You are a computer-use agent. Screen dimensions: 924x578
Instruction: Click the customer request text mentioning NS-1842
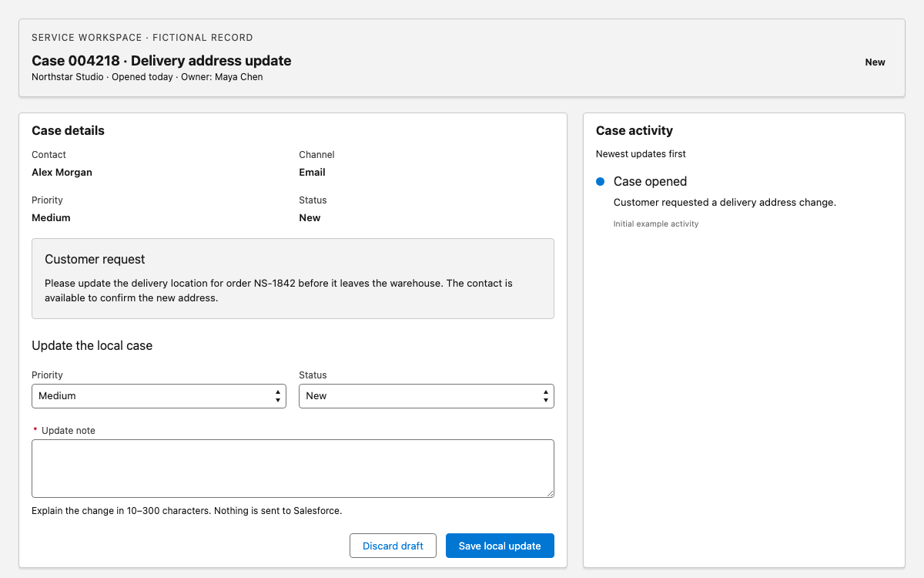coord(279,291)
